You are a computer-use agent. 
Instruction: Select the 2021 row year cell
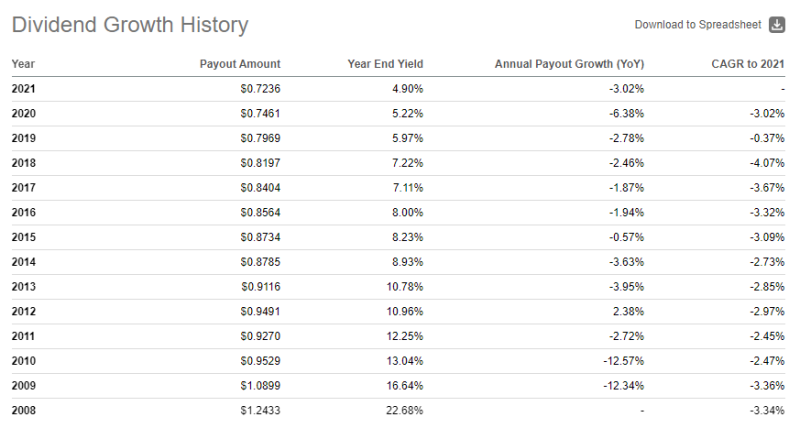point(24,88)
